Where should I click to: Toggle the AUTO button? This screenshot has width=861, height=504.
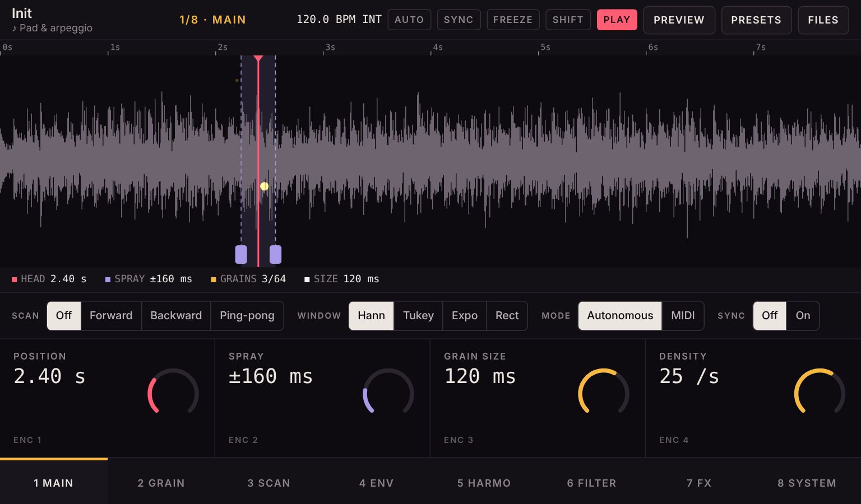coord(409,20)
